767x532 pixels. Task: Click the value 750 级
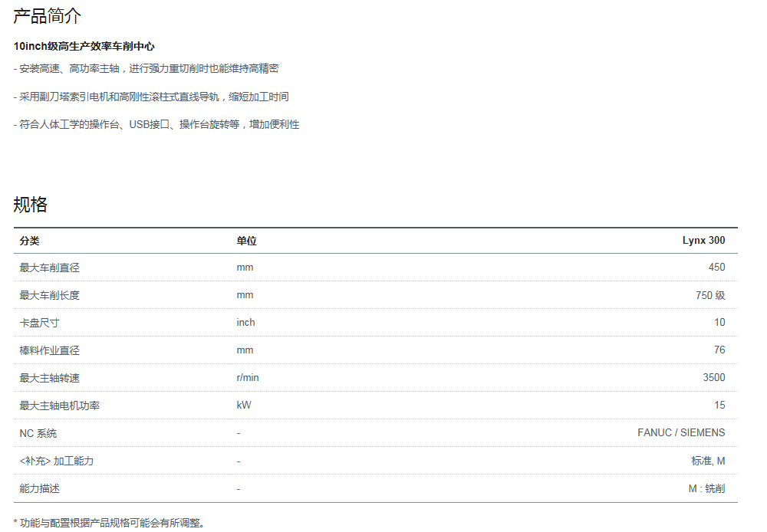(x=710, y=295)
